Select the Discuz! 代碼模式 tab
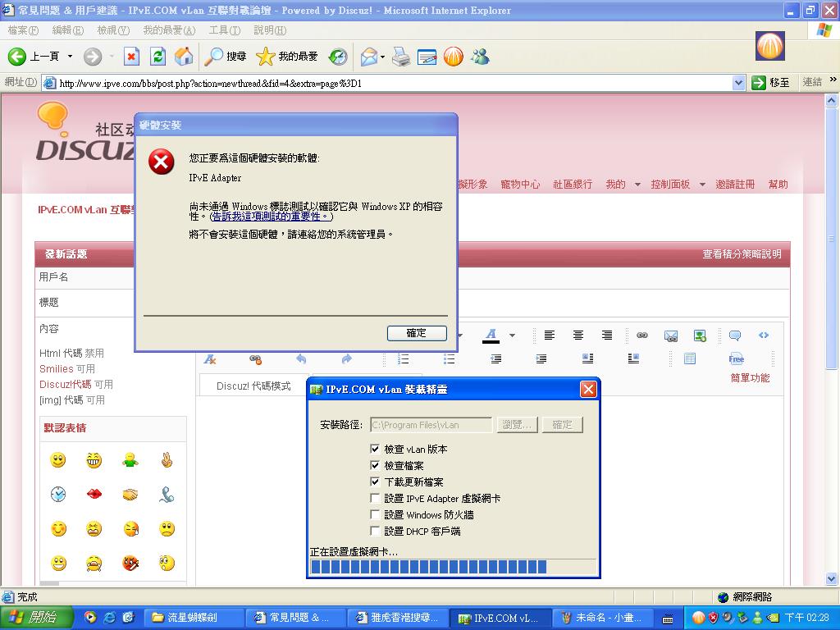This screenshot has height=630, width=840. pos(253,386)
